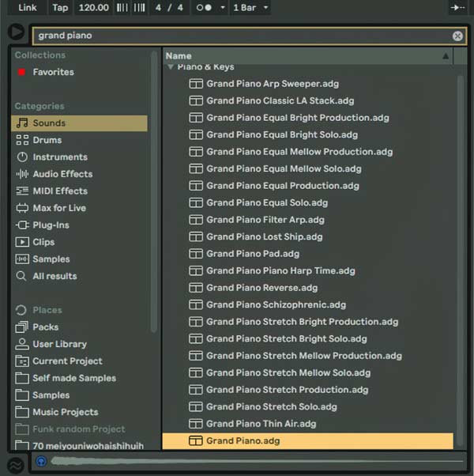This screenshot has height=476, width=474.
Task: Select the highlighted Grand Piano.adg preset
Action: (308, 440)
